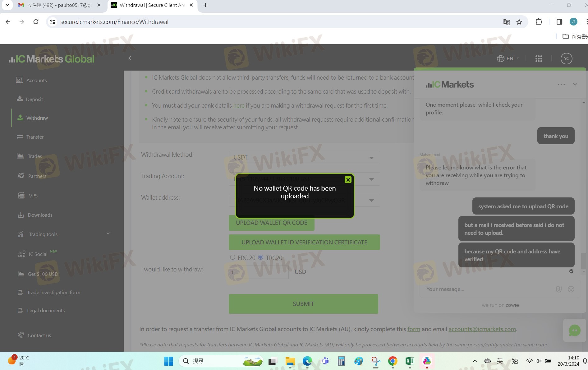Click the green chat launcher bubble

[574, 330]
